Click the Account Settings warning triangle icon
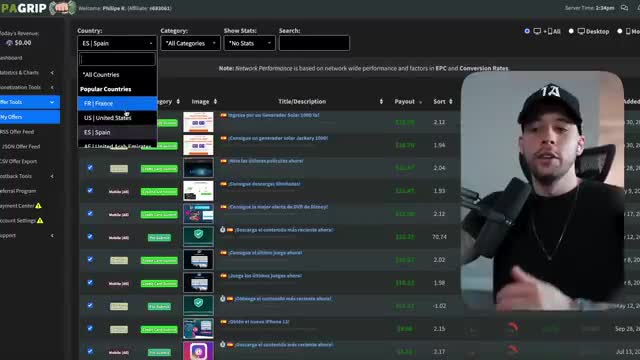Screen dimensions: 640x360 40,220
